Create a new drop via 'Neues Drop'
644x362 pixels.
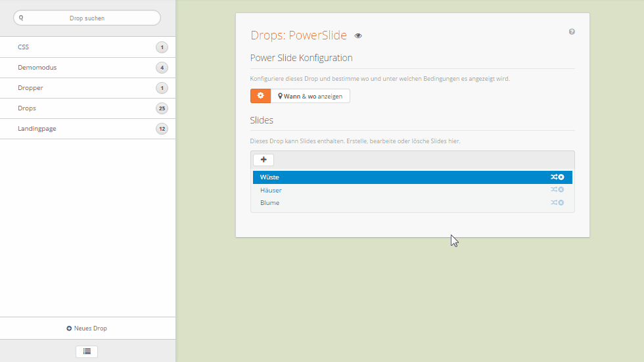tap(87, 328)
